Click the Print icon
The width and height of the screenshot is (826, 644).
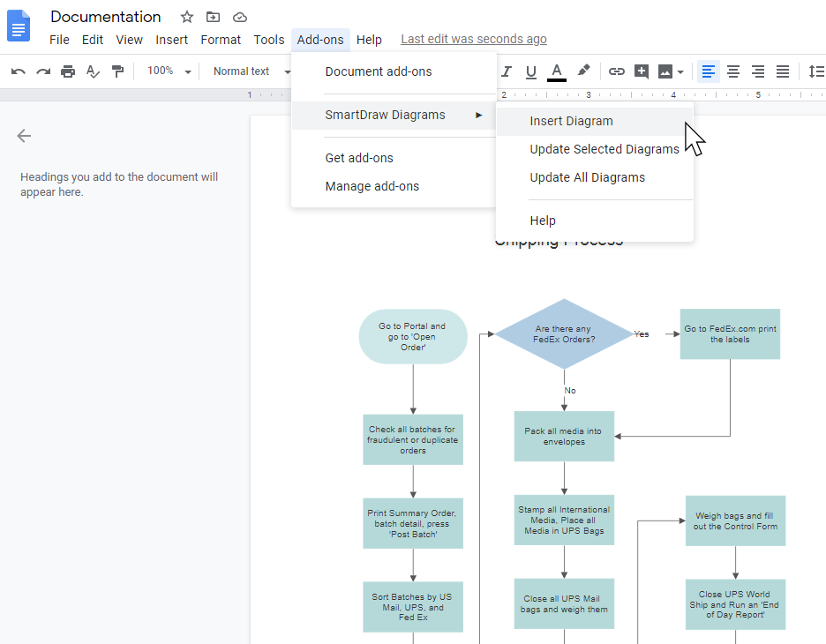click(x=68, y=71)
